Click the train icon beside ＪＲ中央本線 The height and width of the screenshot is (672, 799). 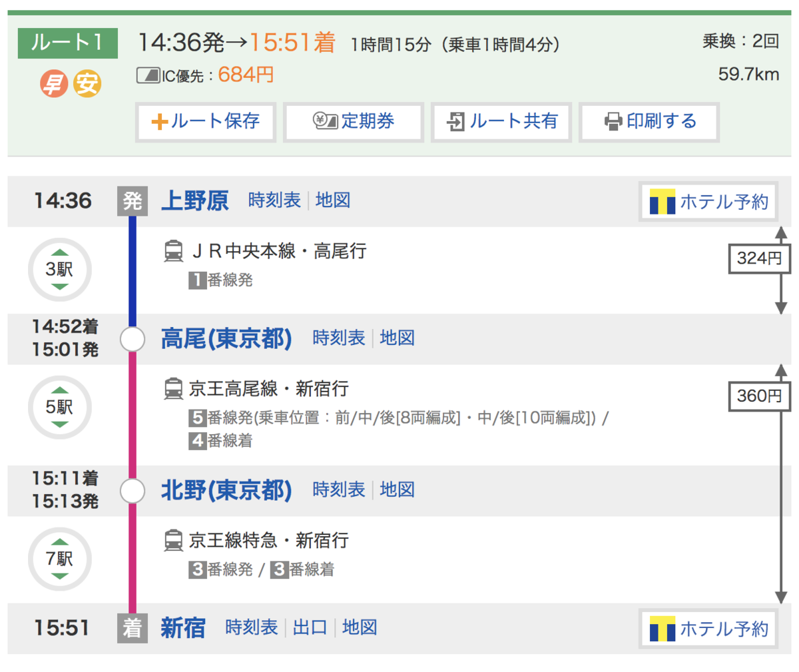pos(173,251)
